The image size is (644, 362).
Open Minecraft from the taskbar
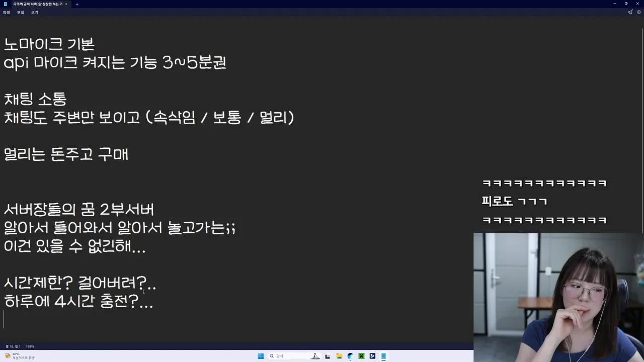(361, 356)
